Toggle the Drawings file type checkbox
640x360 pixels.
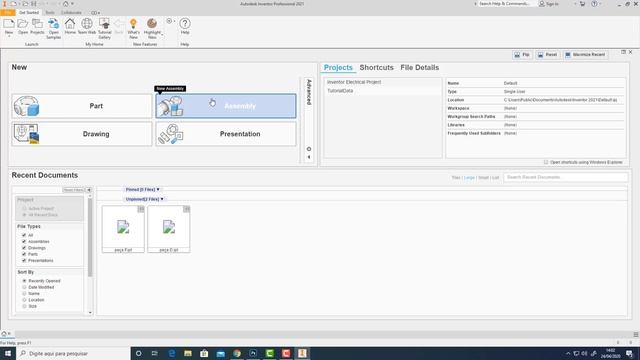(x=24, y=248)
